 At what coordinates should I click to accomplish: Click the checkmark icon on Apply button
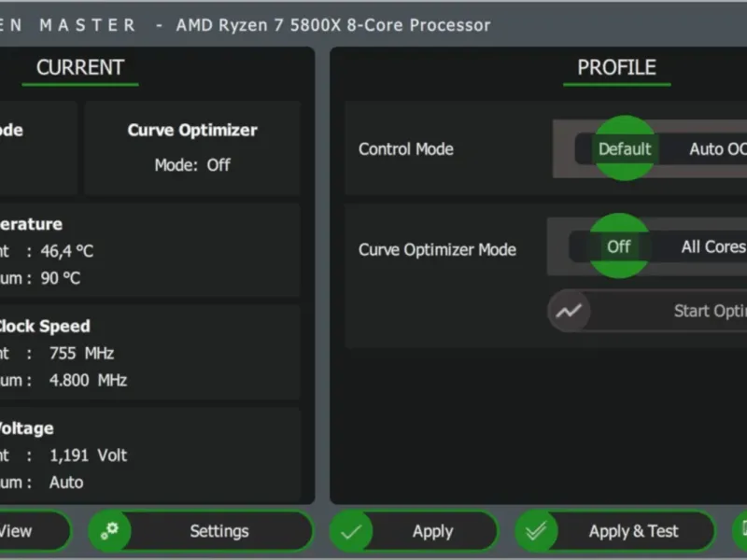(351, 531)
